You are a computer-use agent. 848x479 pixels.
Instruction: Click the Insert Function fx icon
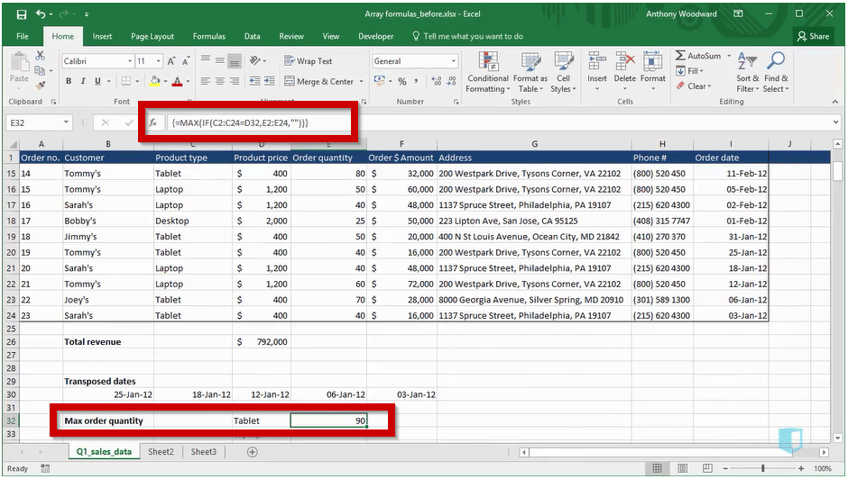point(153,123)
